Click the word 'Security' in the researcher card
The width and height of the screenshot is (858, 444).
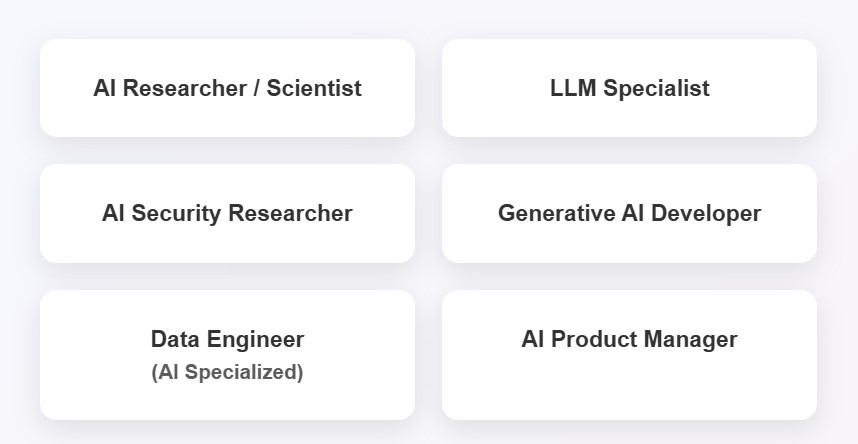point(176,214)
